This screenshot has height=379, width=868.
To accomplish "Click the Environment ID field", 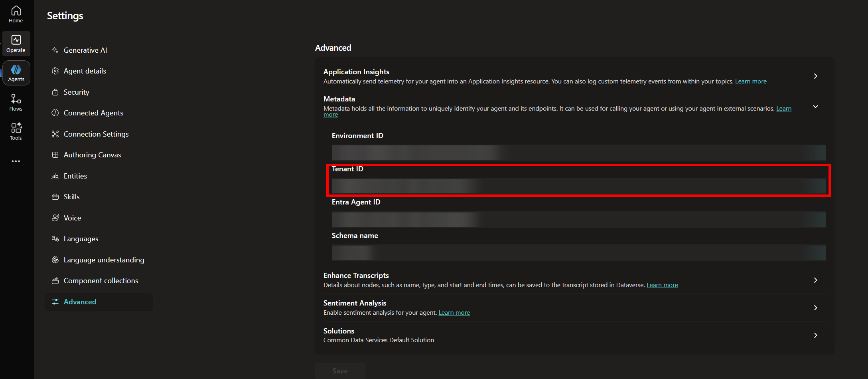I will [578, 153].
